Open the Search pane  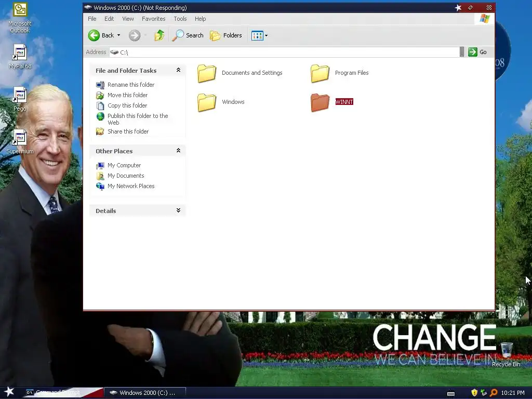188,35
